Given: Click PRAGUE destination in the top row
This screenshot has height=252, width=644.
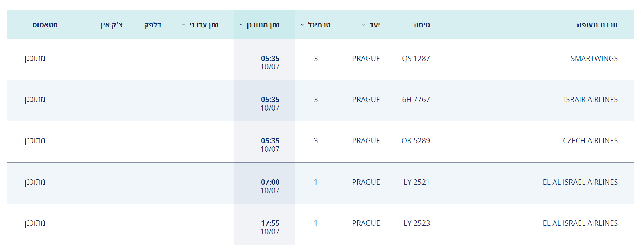Looking at the screenshot, I should pos(366,58).
